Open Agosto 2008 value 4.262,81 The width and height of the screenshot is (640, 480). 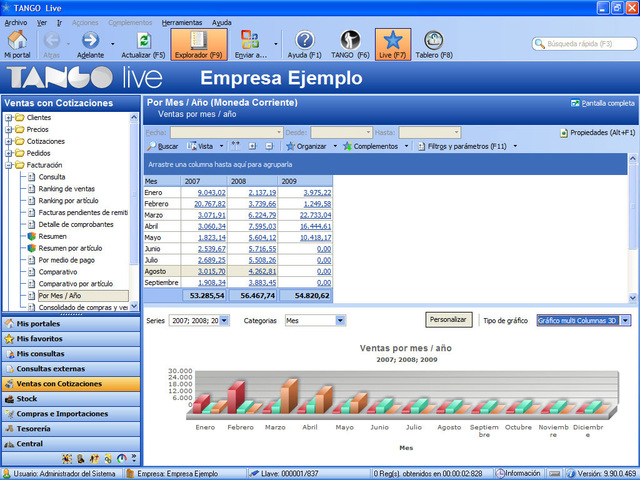pos(262,271)
